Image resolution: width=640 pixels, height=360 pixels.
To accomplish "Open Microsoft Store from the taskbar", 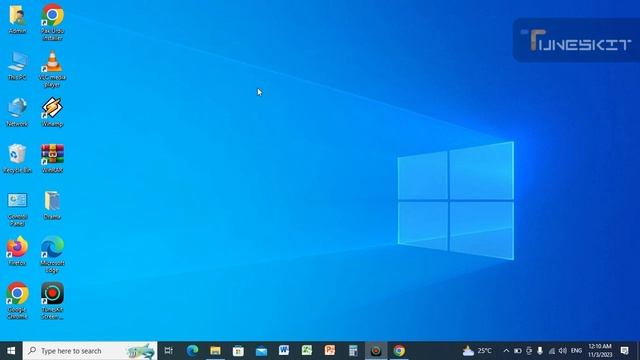I will click(238, 351).
